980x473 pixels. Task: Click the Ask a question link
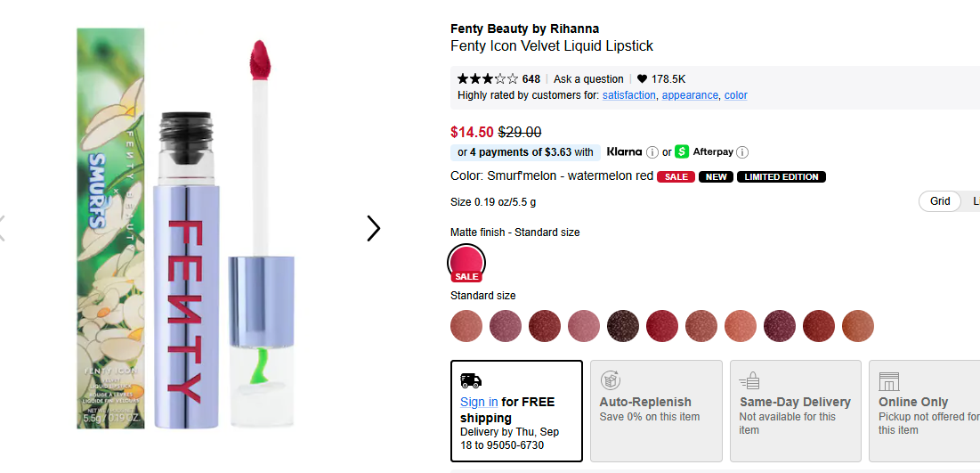tap(588, 79)
